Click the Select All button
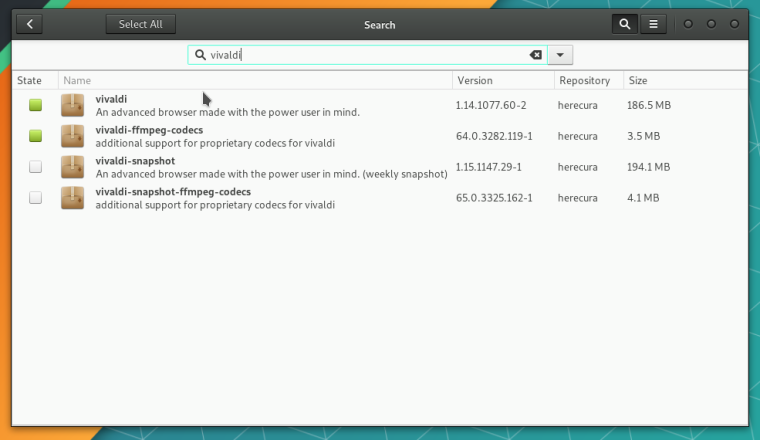This screenshot has width=760, height=440. pyautogui.click(x=141, y=24)
